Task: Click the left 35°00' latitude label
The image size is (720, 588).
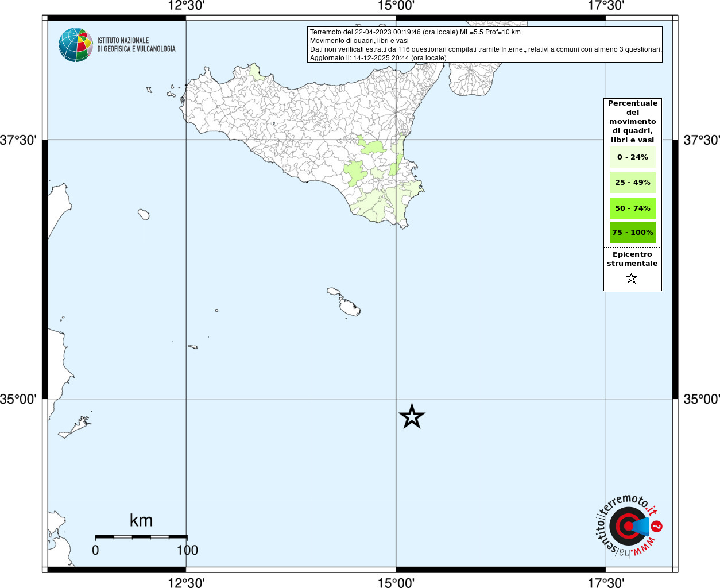Action: pyautogui.click(x=18, y=399)
